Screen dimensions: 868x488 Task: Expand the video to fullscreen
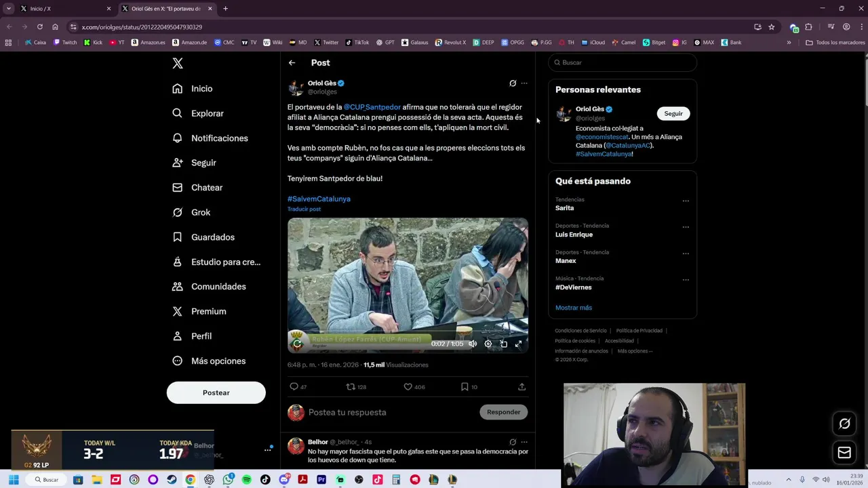519,344
